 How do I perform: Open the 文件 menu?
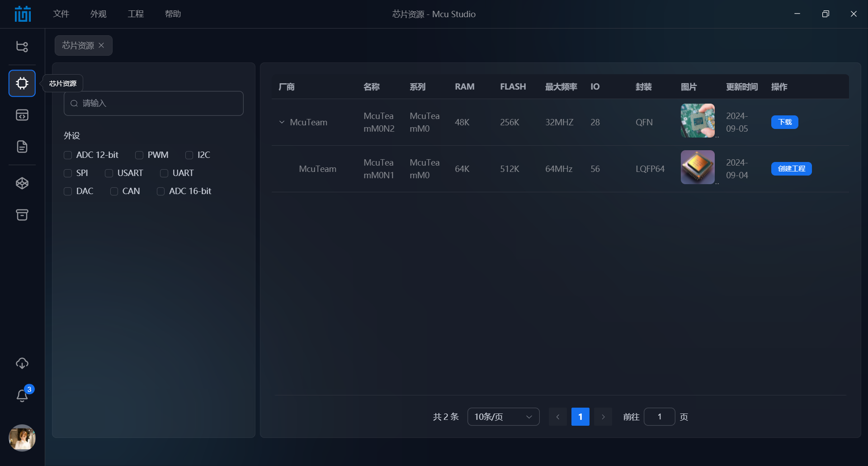click(x=61, y=14)
